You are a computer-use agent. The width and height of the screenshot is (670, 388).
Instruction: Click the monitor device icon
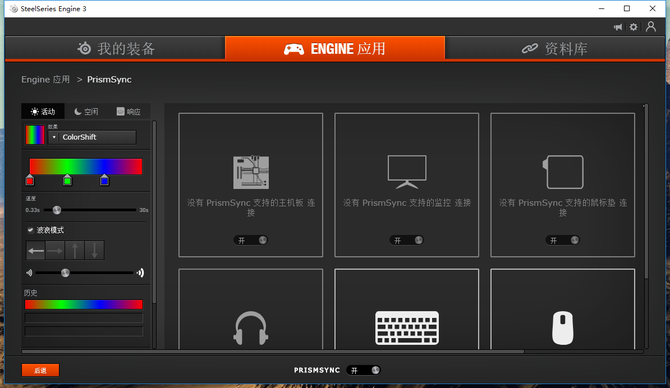tap(407, 172)
